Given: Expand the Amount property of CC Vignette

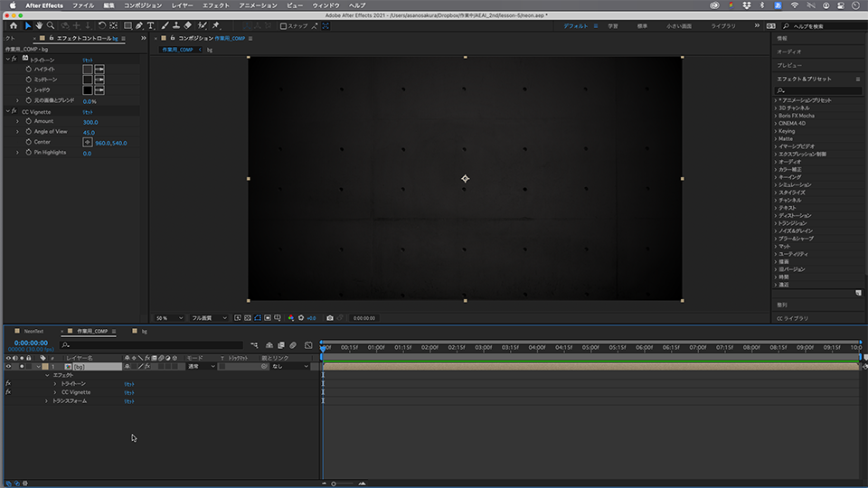Looking at the screenshot, I should (17, 122).
